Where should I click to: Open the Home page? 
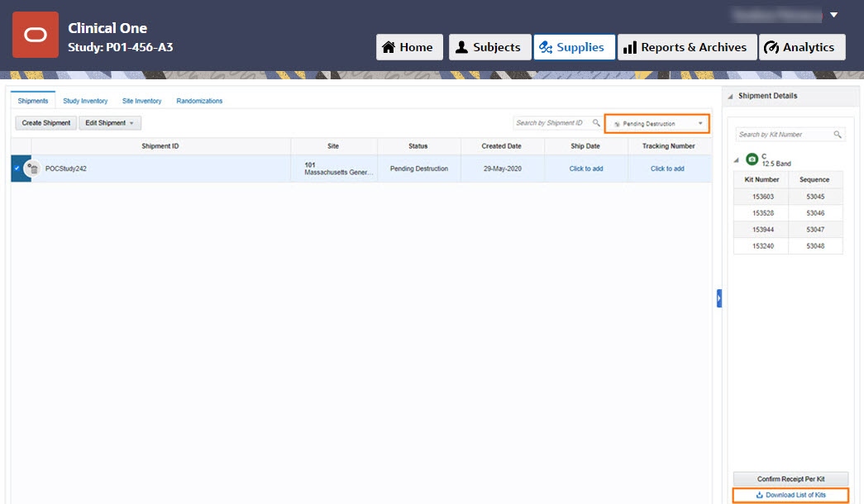point(409,47)
